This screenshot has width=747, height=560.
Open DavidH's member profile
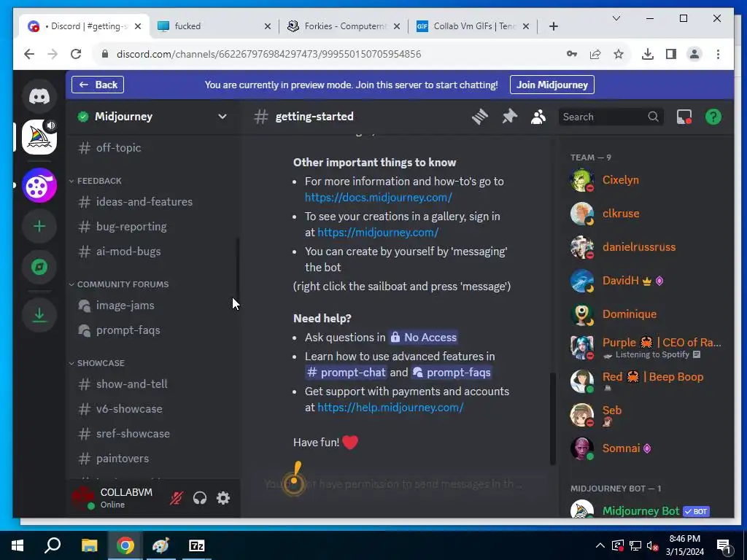[647, 281]
